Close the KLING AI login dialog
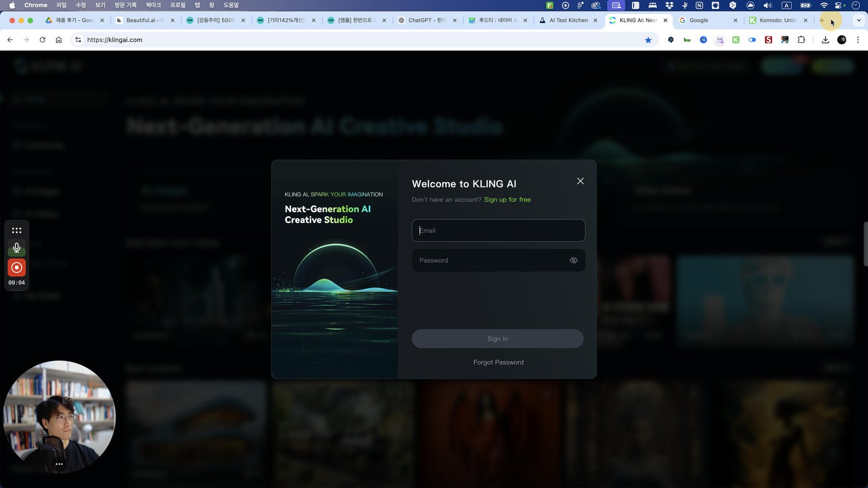Viewport: 868px width, 488px height. [x=580, y=181]
